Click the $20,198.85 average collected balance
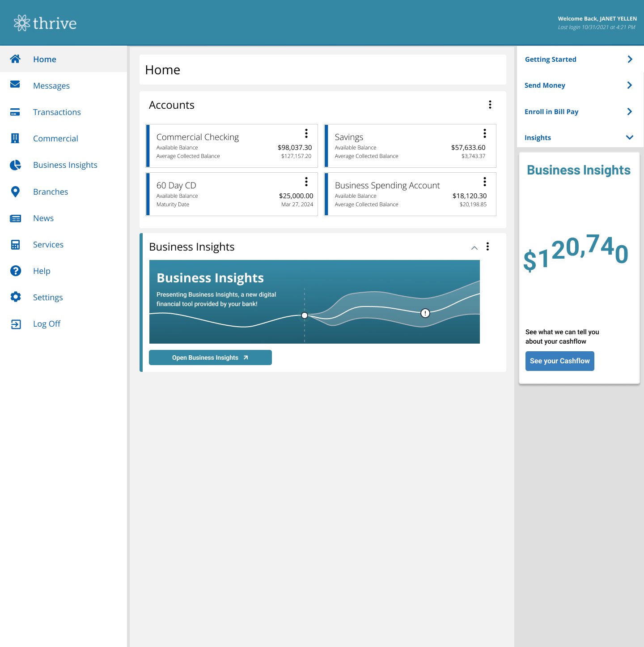The width and height of the screenshot is (644, 647). pos(473,204)
